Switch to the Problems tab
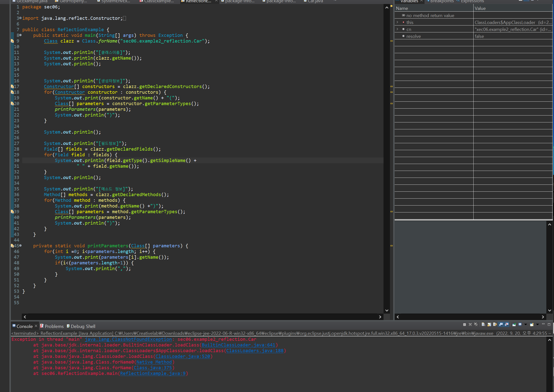The width and height of the screenshot is (554, 392). pos(52,326)
